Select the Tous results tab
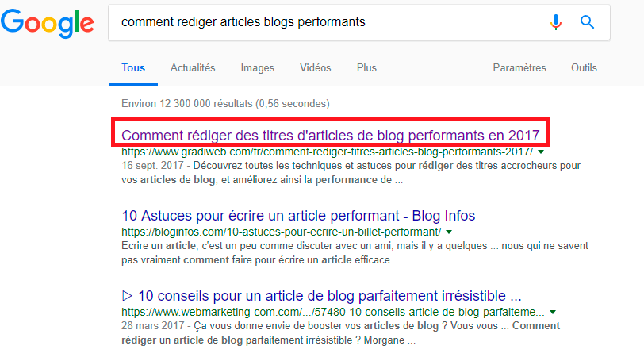 point(133,68)
